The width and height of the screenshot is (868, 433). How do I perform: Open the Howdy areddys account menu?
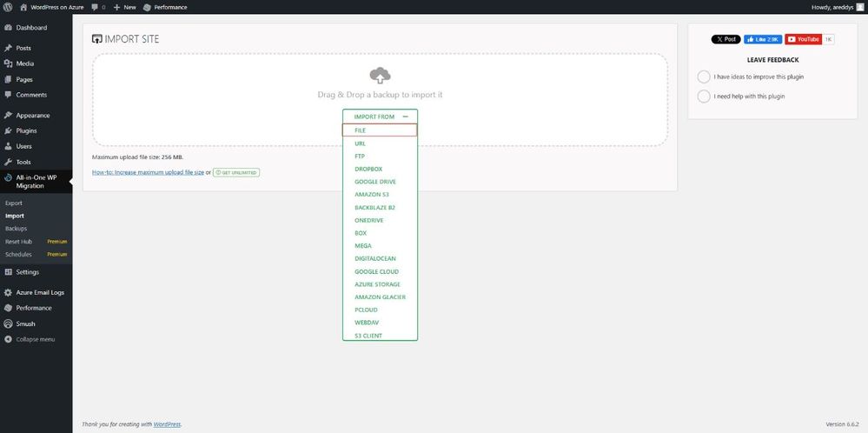click(832, 7)
